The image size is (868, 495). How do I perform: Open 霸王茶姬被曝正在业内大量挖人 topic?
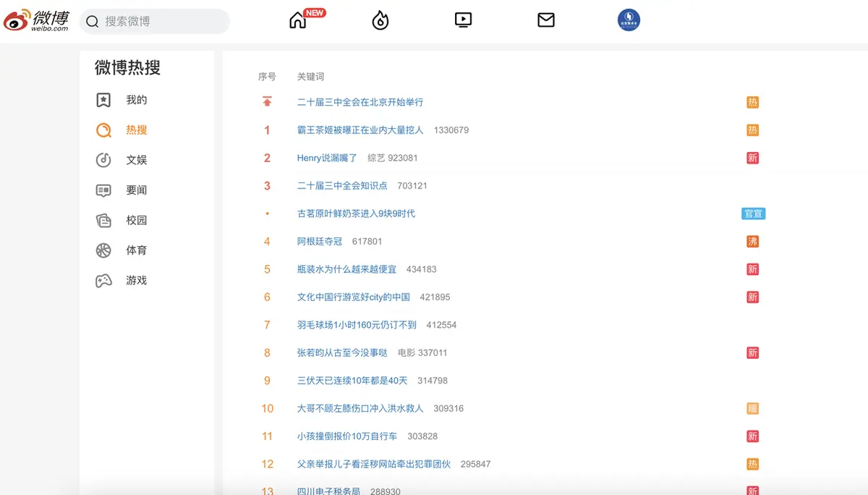click(x=361, y=130)
